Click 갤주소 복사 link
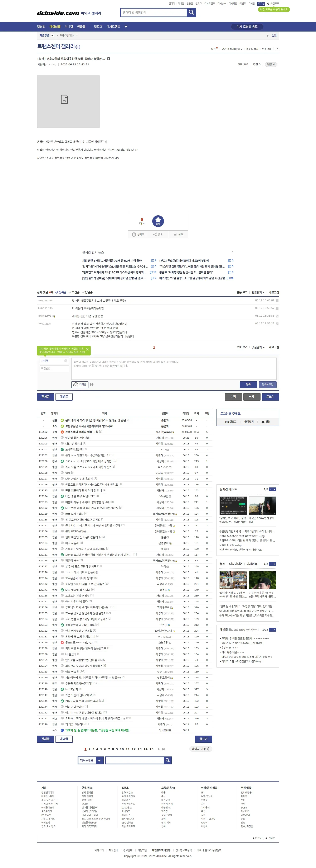The image size is (316, 868). [252, 49]
